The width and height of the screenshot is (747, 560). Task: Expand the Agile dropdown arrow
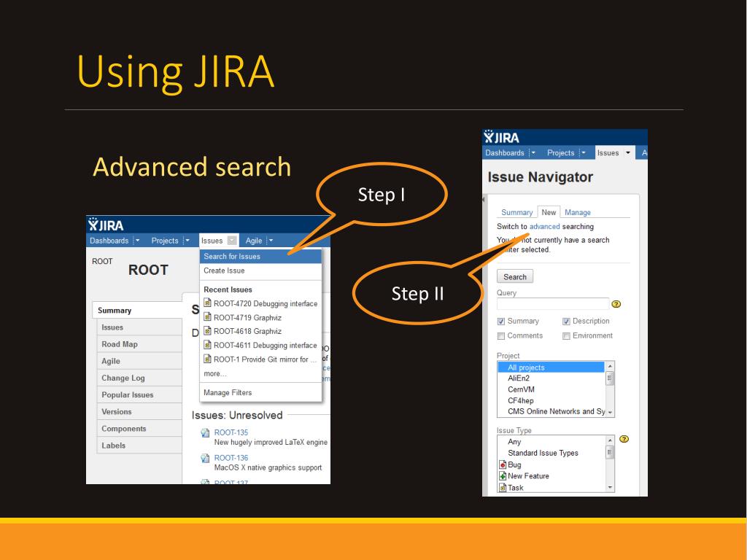(271, 241)
